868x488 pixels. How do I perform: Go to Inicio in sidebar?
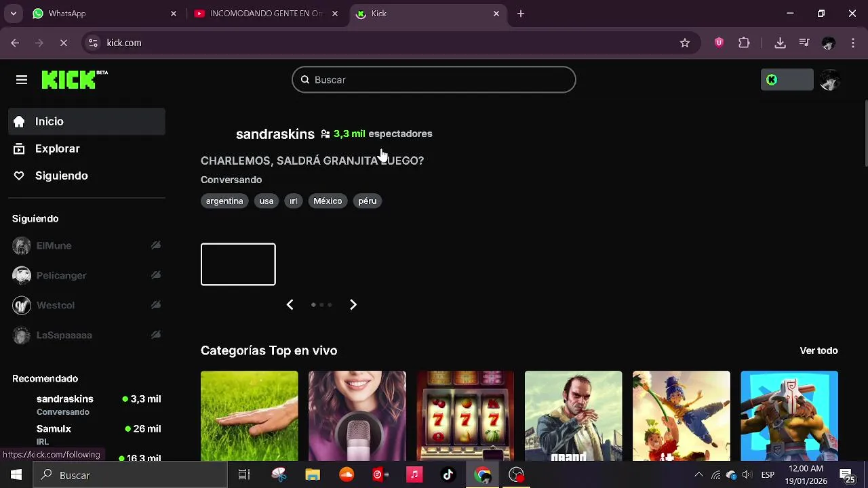click(x=87, y=121)
